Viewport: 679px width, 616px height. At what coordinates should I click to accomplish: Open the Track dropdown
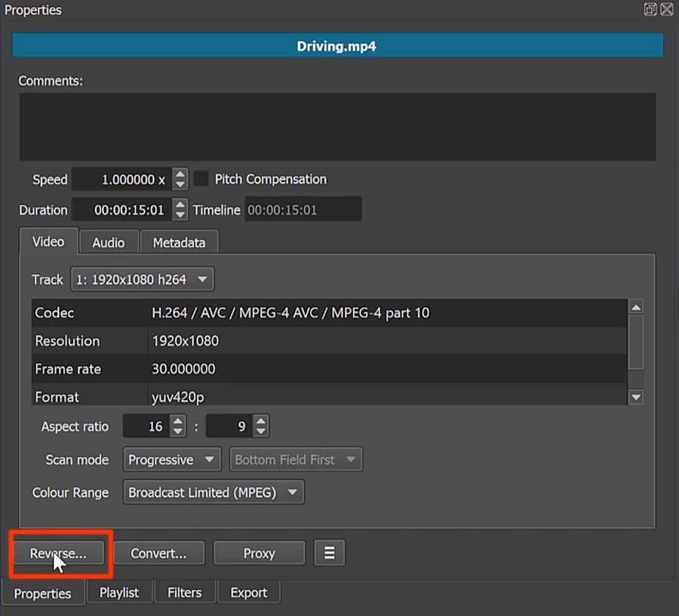click(143, 279)
